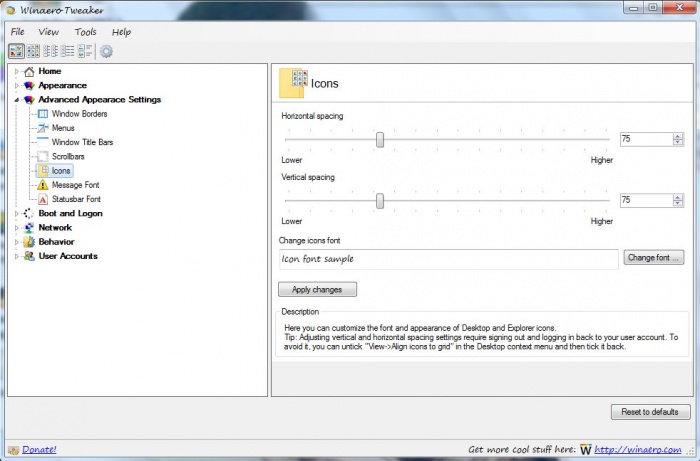Click the User Accounts people icon
This screenshot has width=700, height=461.
pyautogui.click(x=29, y=256)
